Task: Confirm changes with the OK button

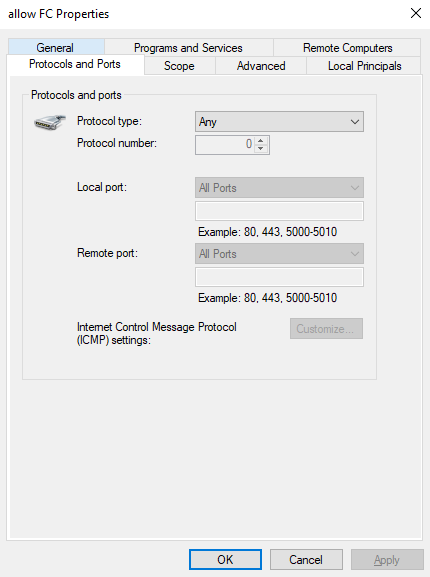Action: pos(225,560)
